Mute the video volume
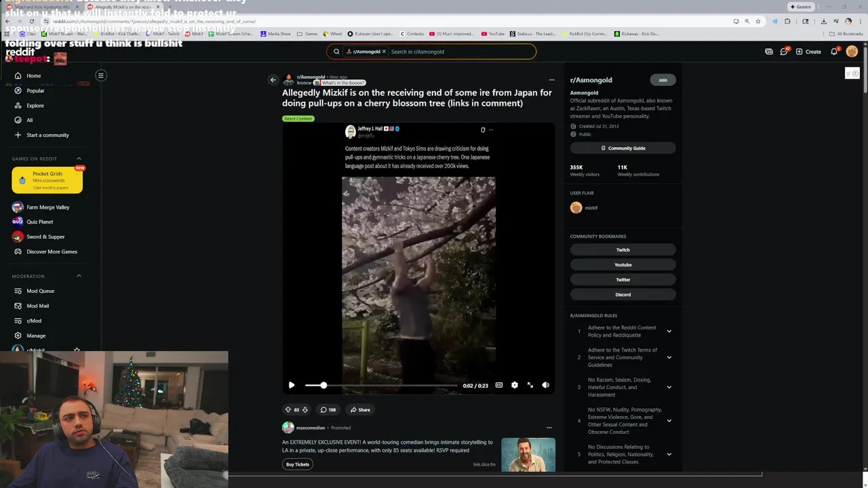The width and height of the screenshot is (868, 488). [x=546, y=385]
